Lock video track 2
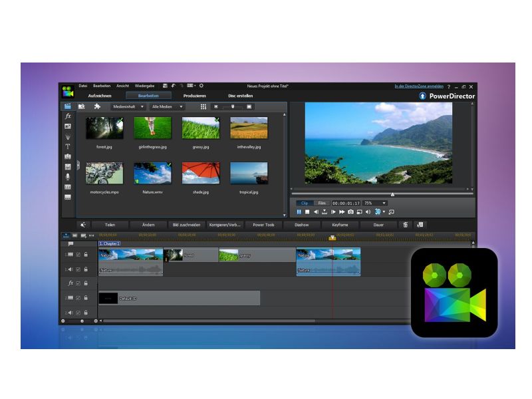Screen dimensions: 532x399 (86, 298)
